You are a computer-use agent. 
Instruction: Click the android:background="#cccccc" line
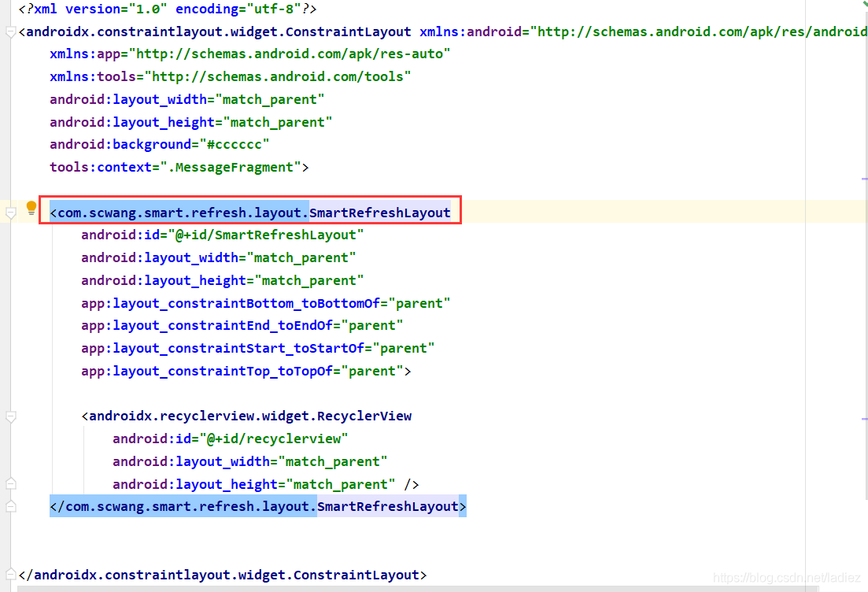(160, 145)
